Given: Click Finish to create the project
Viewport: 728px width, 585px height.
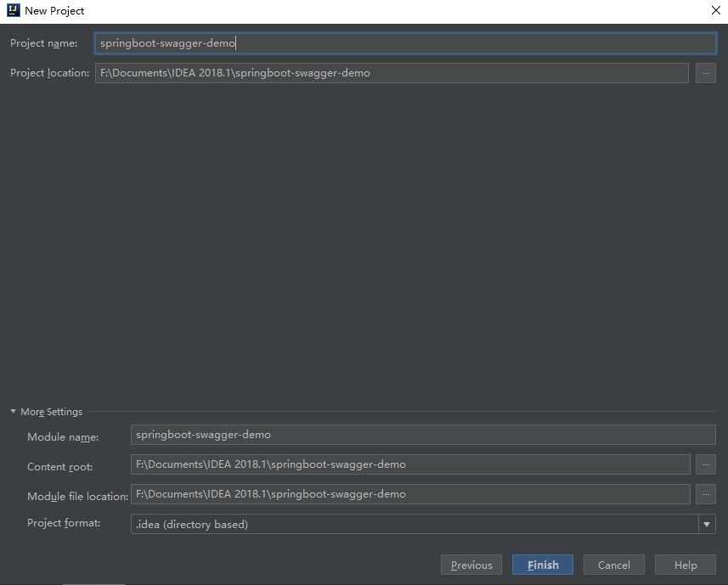Looking at the screenshot, I should tap(543, 565).
